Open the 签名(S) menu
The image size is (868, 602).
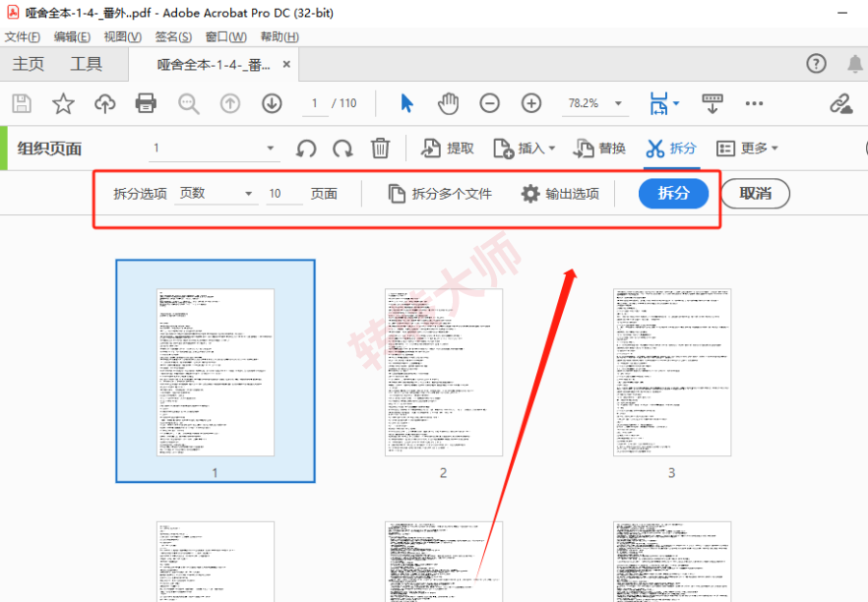[x=173, y=37]
